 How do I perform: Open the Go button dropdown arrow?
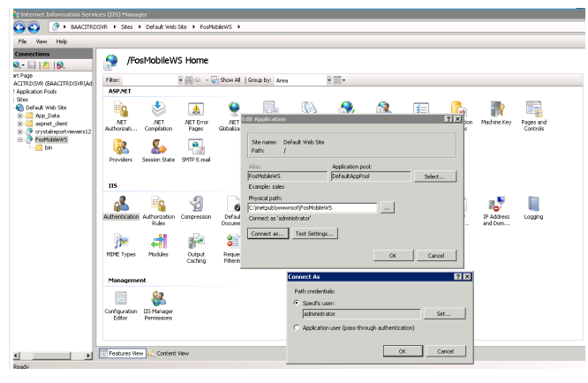point(207,80)
